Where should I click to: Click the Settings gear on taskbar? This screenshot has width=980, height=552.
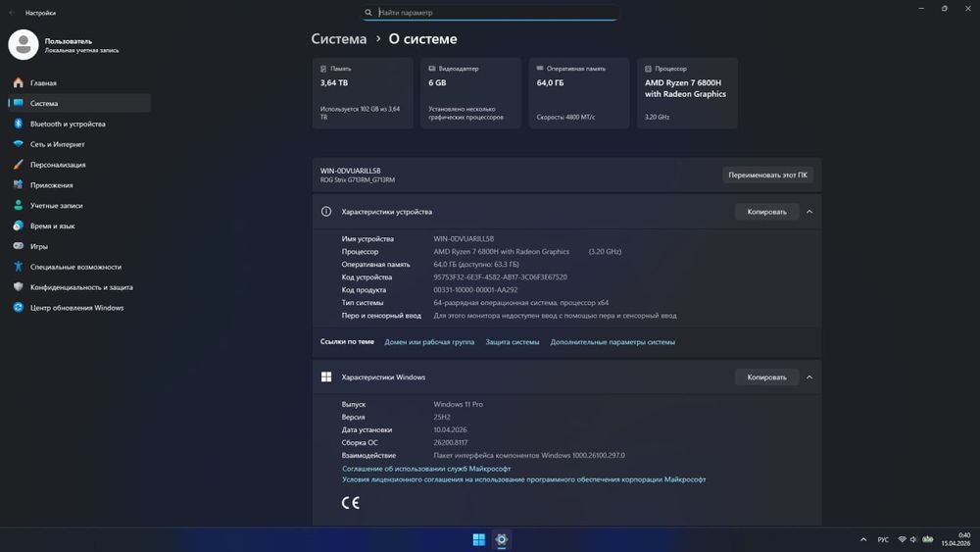point(501,539)
